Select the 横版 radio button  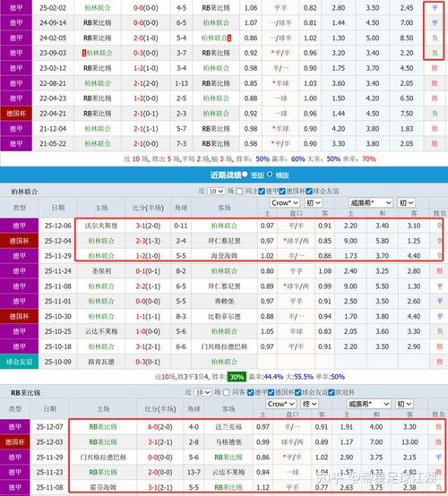[x=270, y=174]
